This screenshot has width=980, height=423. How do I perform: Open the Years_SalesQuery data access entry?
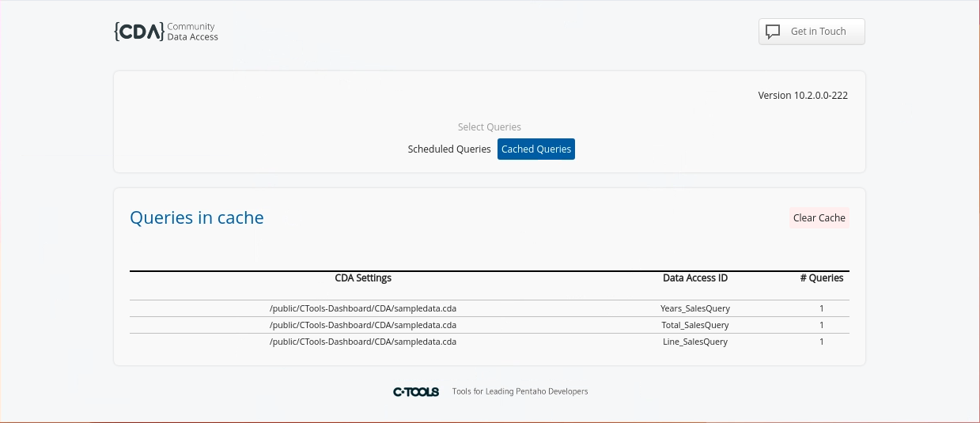(694, 308)
